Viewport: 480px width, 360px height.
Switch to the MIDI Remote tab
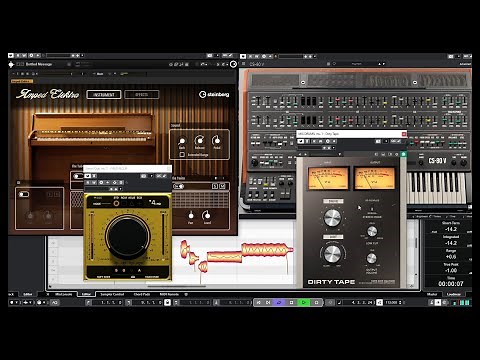coord(169,294)
